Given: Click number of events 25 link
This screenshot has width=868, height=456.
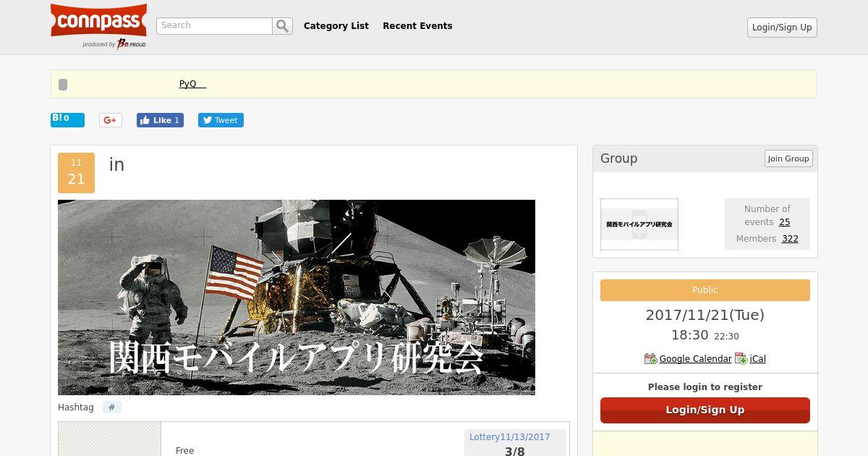Looking at the screenshot, I should (x=784, y=222).
